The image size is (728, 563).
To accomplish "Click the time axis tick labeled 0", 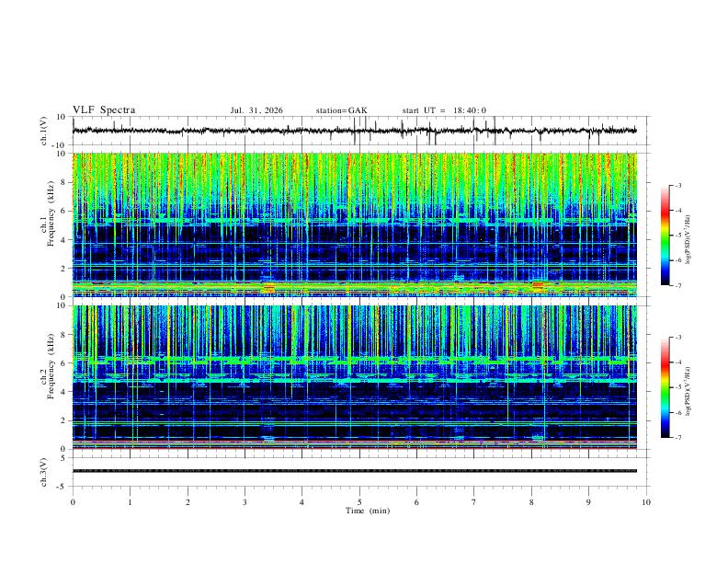I will click(73, 502).
